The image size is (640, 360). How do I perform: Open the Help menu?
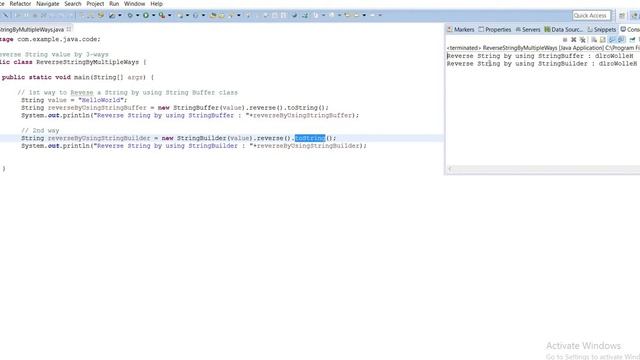[156, 4]
